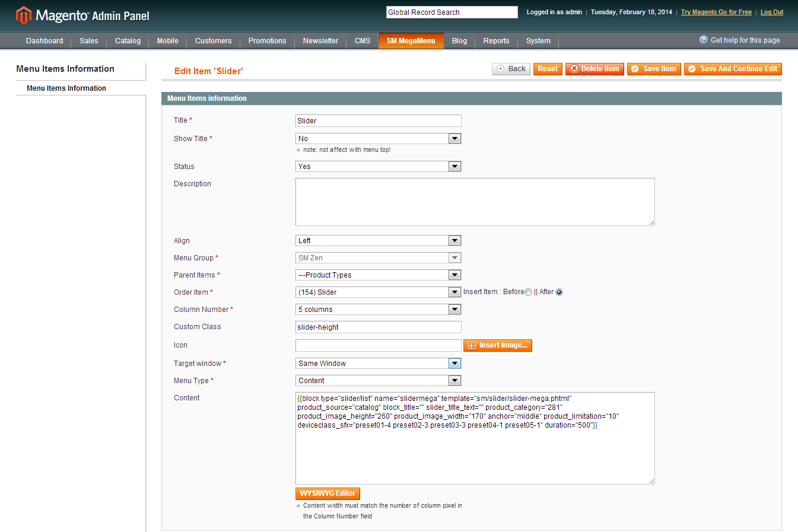Viewport: 798px width, 532px height.
Task: Click into the Description textarea
Action: click(475, 202)
